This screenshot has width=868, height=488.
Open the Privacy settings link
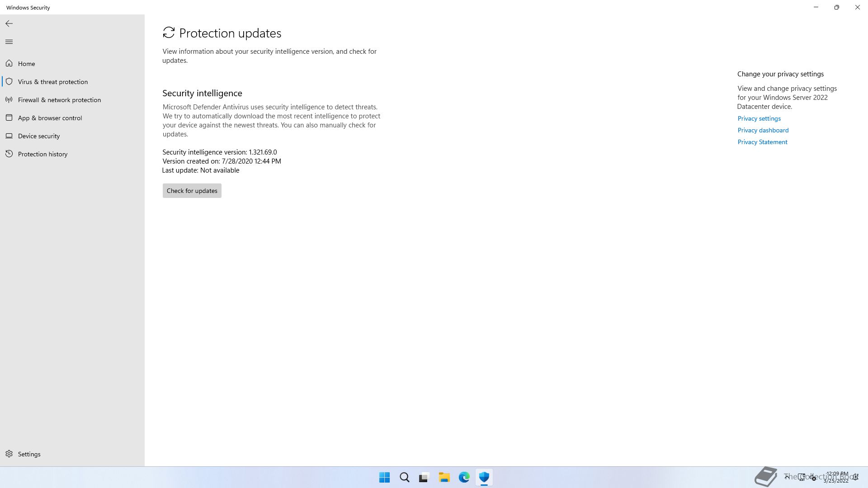pyautogui.click(x=759, y=118)
